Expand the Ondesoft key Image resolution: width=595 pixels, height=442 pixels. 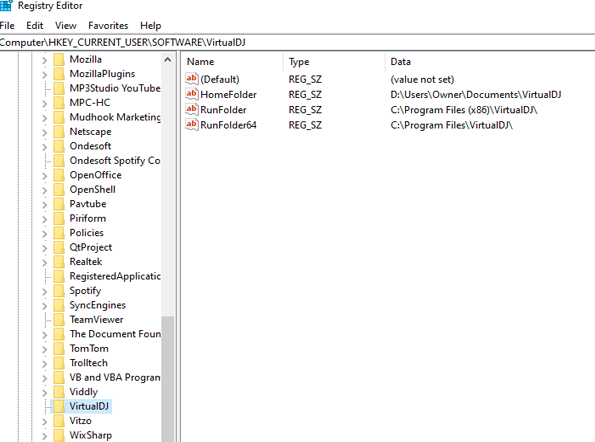point(44,146)
